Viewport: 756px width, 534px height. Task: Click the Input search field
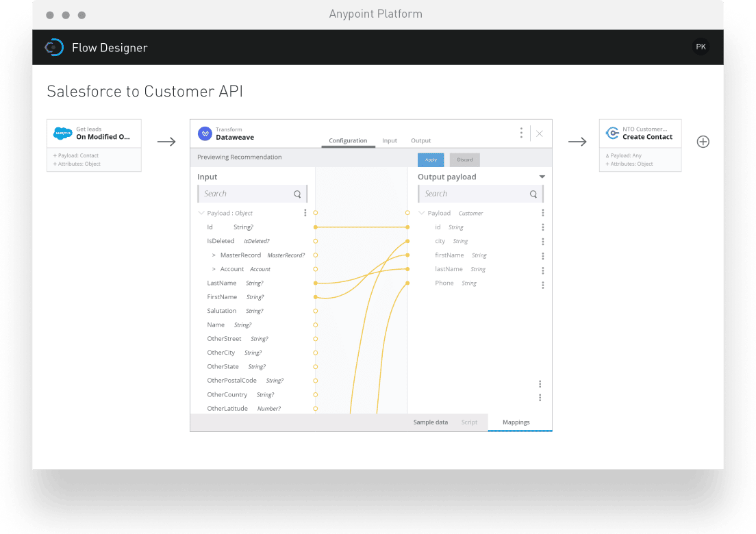coord(252,194)
